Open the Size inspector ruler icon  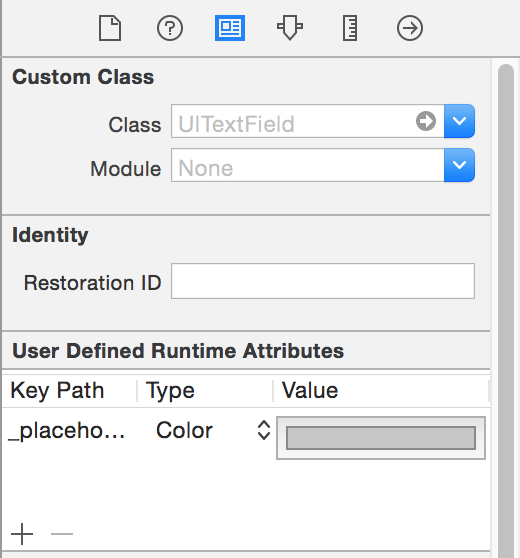pos(350,28)
